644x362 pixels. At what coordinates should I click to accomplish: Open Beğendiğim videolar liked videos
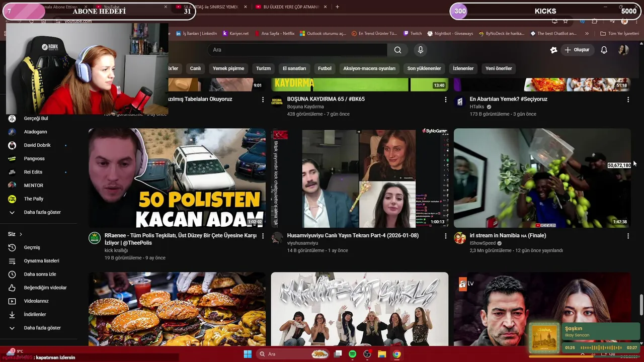tap(38, 288)
